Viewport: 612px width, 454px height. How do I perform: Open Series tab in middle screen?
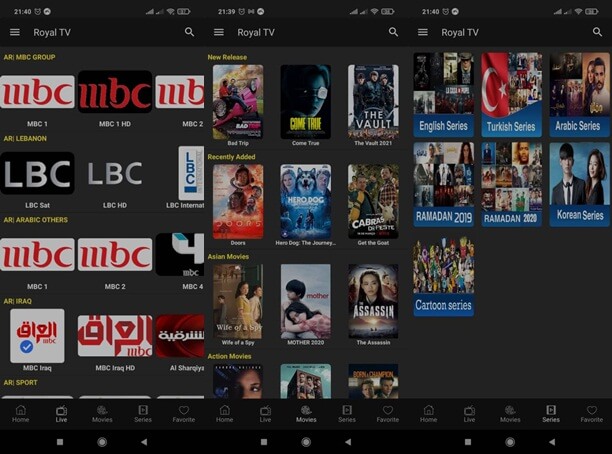[347, 414]
